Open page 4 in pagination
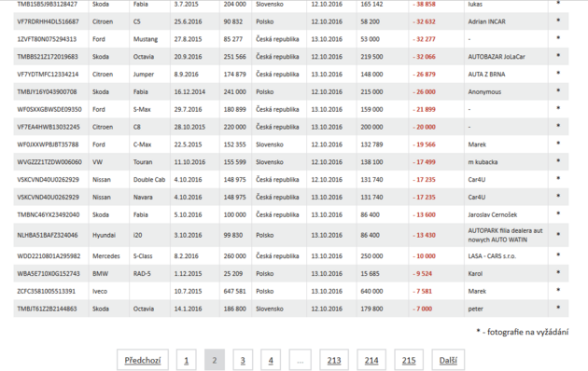Screen dimensions: 588x371 click(271, 360)
